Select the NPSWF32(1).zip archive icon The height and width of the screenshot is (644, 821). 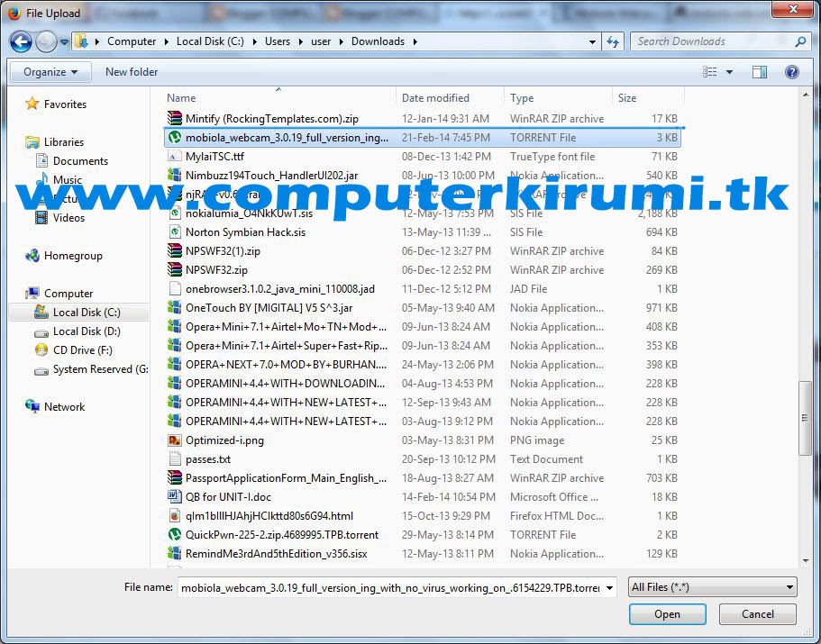[174, 250]
